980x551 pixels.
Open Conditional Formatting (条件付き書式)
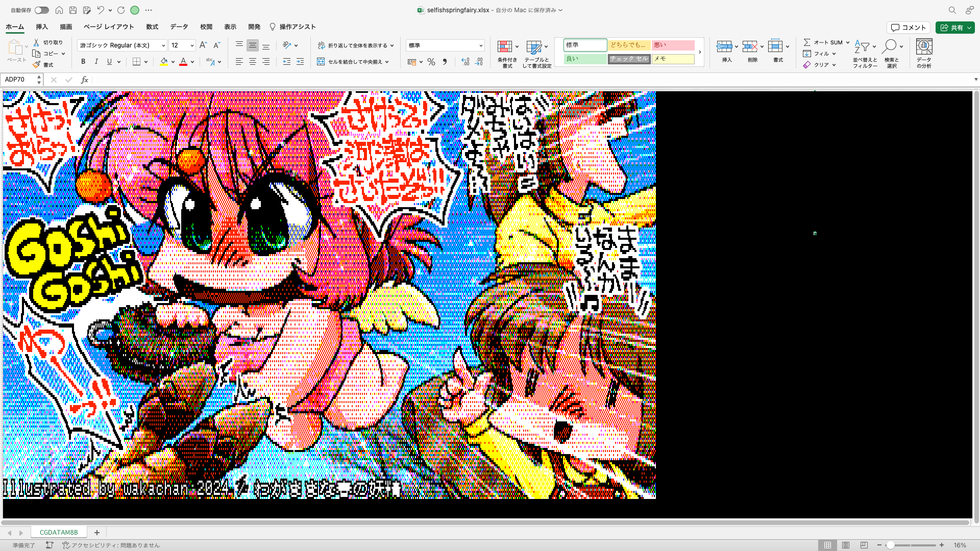pos(507,54)
